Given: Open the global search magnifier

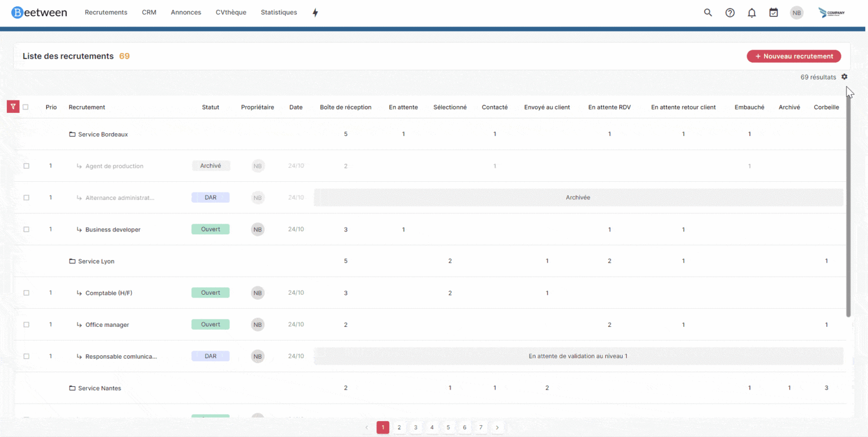Looking at the screenshot, I should 708,12.
